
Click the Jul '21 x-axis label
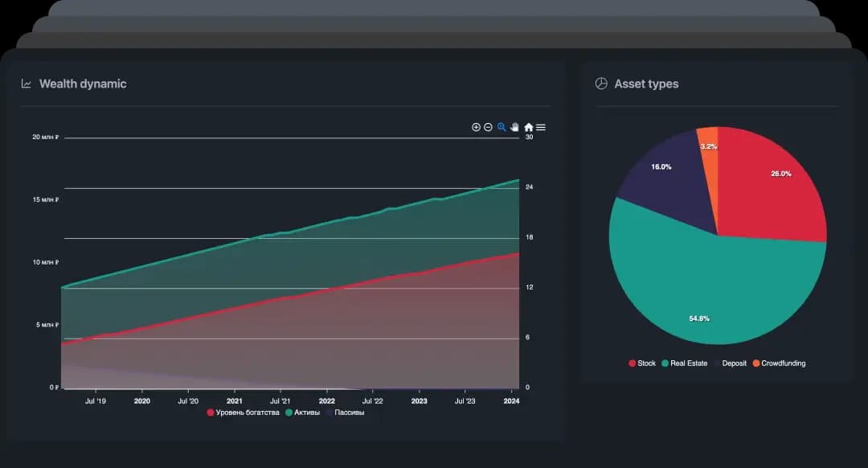(x=280, y=401)
